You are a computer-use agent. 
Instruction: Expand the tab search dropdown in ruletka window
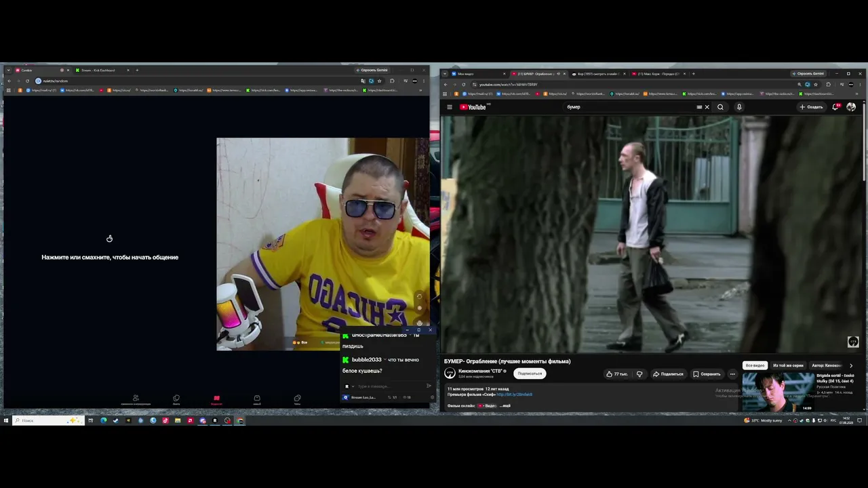click(7, 70)
